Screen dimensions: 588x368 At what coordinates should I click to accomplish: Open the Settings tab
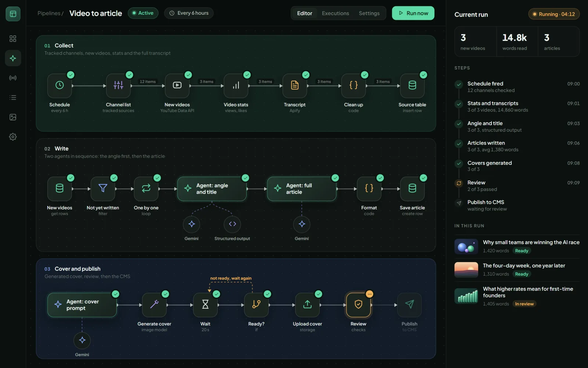369,13
